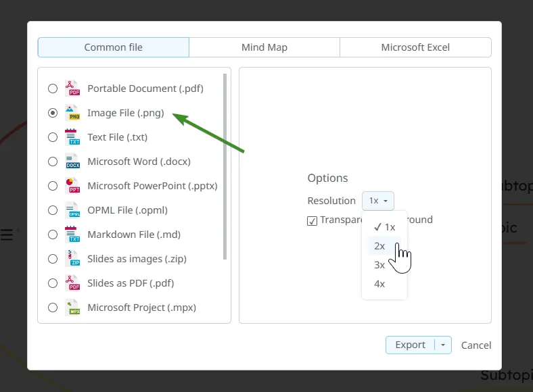Image resolution: width=533 pixels, height=392 pixels.
Task: Click the MPX Microsoft Project icon
Action: coord(72,308)
